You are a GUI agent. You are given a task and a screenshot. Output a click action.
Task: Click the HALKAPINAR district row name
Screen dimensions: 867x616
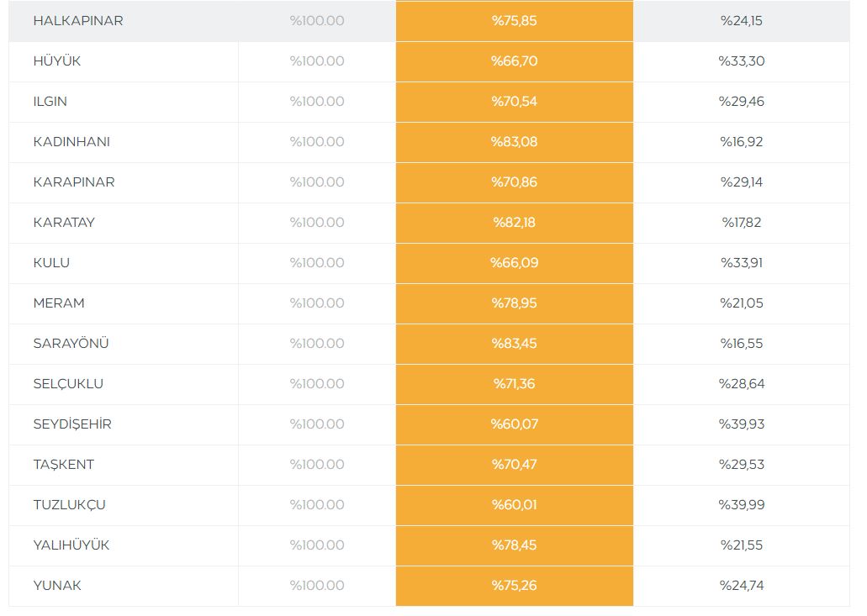pyautogui.click(x=78, y=21)
